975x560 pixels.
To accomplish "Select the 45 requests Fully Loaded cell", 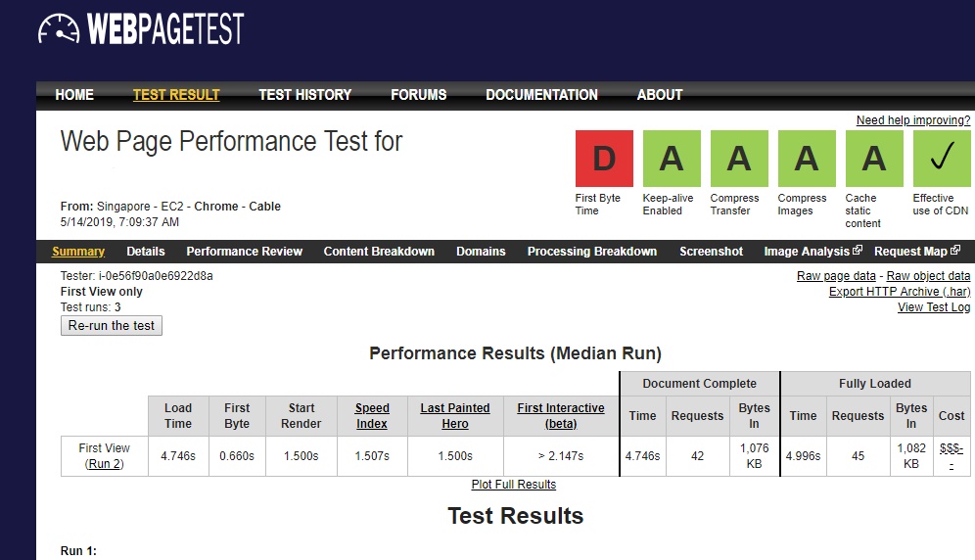I will coord(859,456).
